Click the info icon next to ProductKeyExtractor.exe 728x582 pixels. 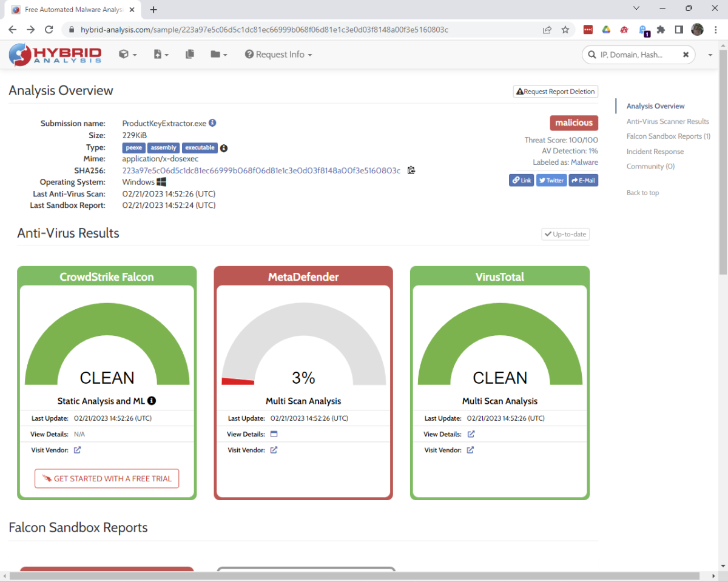(x=212, y=123)
